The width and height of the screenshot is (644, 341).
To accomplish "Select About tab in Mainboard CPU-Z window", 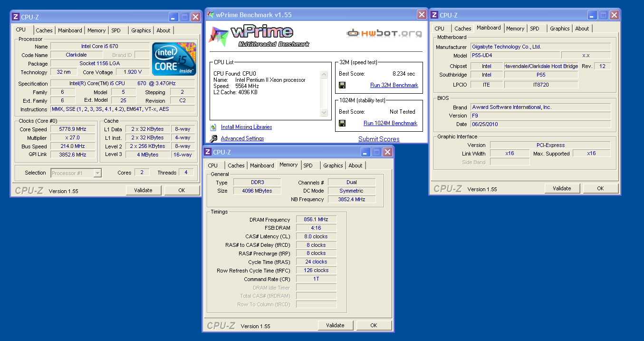I will [582, 29].
